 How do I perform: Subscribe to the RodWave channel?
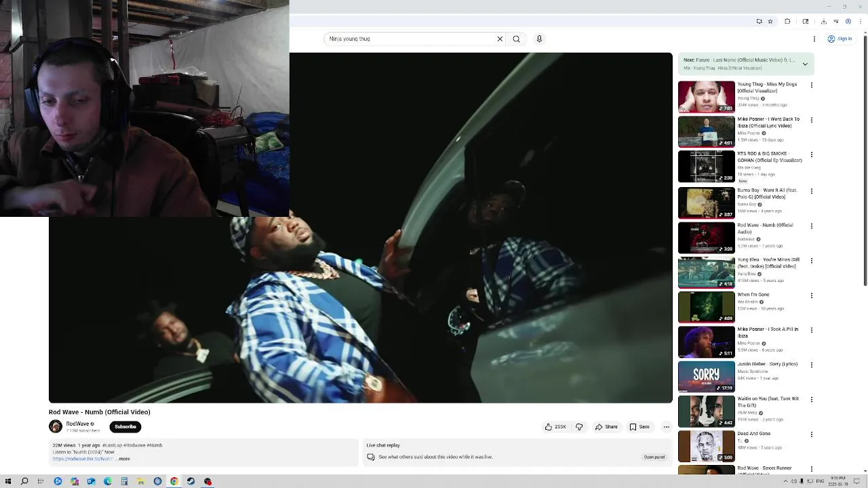coord(125,427)
